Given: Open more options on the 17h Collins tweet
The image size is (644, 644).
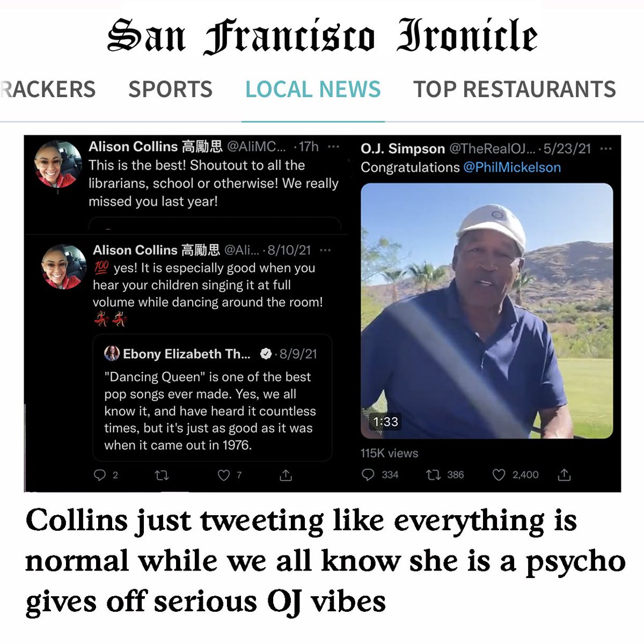Looking at the screenshot, I should (333, 147).
